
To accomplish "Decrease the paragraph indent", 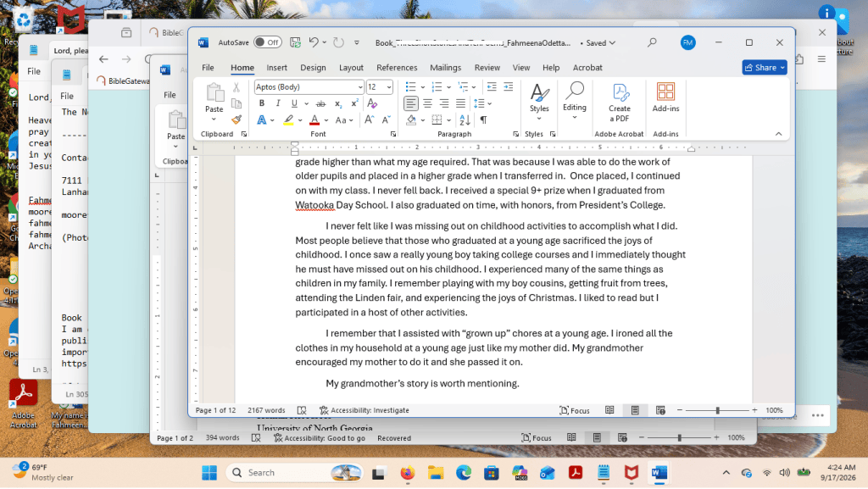I will (x=492, y=86).
